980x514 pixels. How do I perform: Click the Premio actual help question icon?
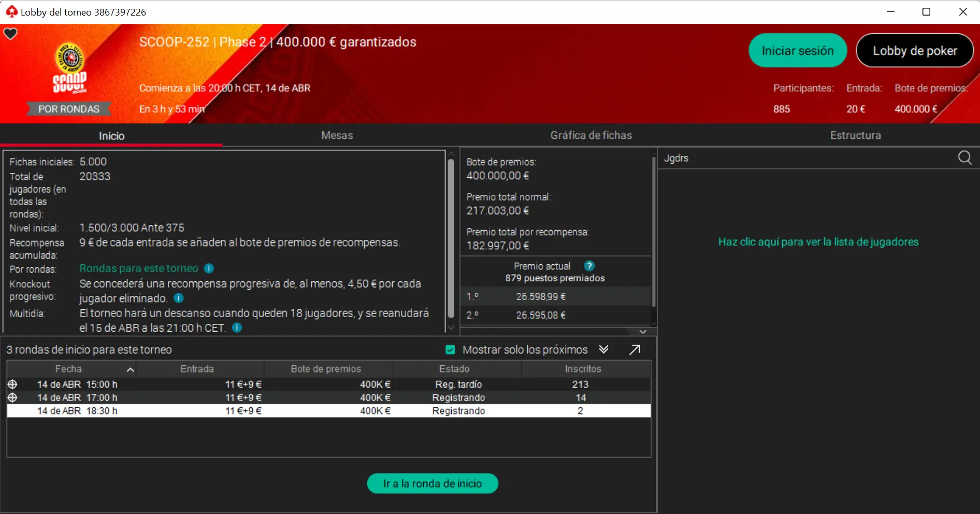(589, 266)
